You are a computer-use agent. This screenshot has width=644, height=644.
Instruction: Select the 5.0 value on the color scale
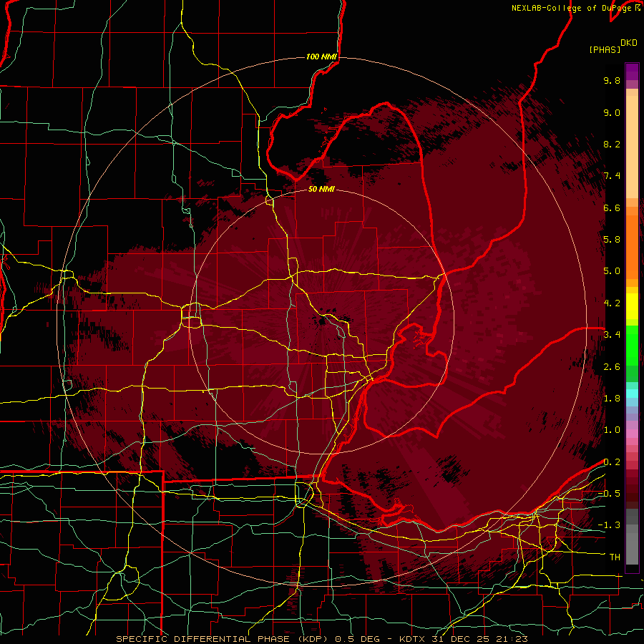coord(612,271)
